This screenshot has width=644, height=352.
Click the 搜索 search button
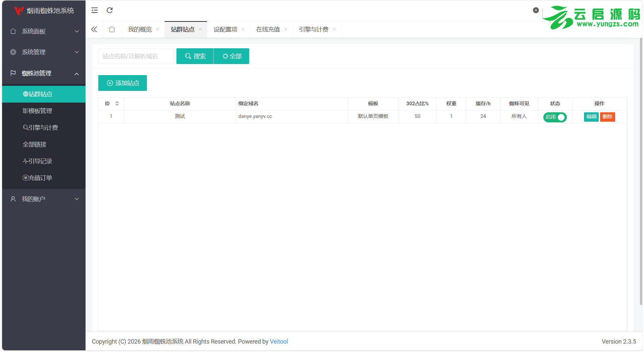(x=195, y=56)
